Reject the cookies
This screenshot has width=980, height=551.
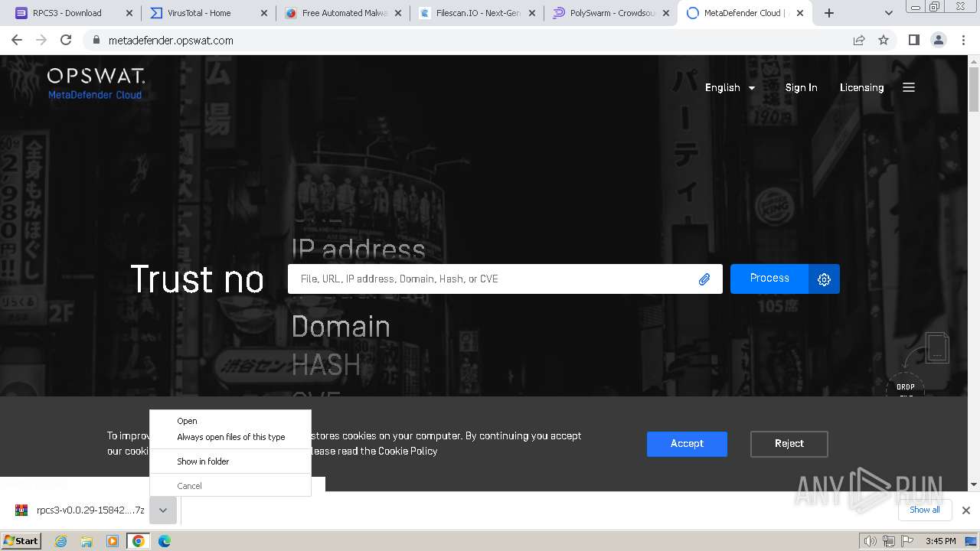click(789, 444)
